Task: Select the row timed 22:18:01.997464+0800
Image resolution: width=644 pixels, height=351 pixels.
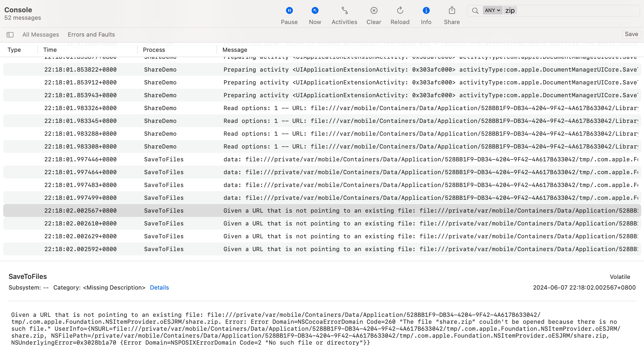Action: (322, 172)
